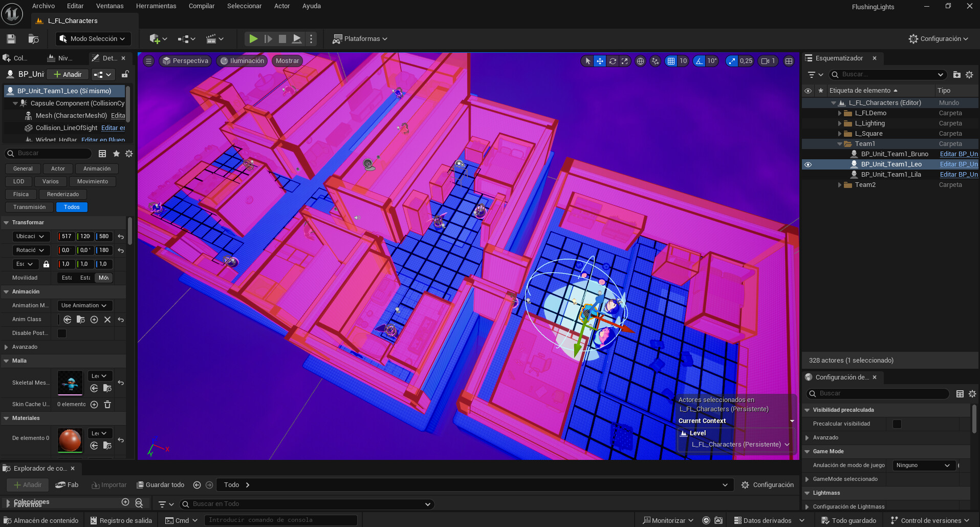Click Guardar todo button
980x527 pixels.
pyautogui.click(x=161, y=485)
